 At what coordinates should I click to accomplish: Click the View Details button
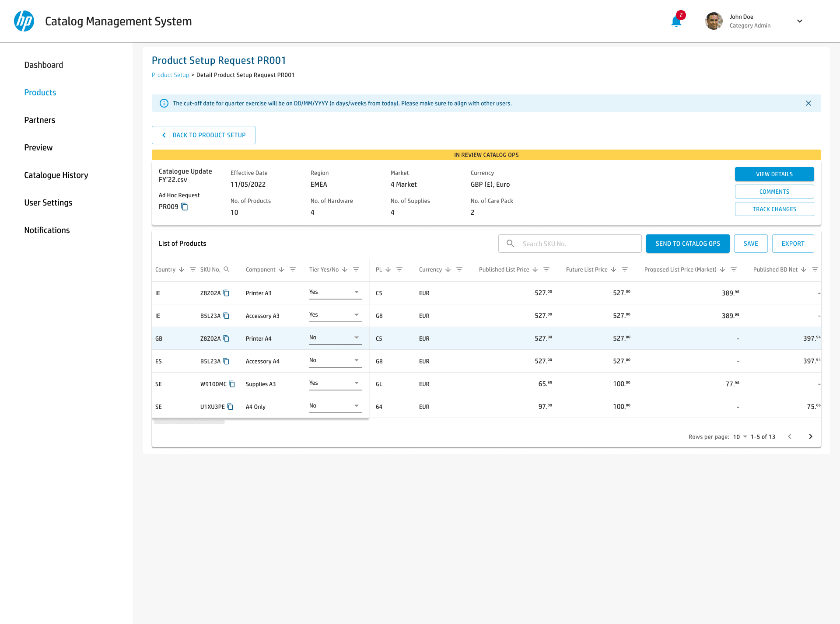click(774, 174)
